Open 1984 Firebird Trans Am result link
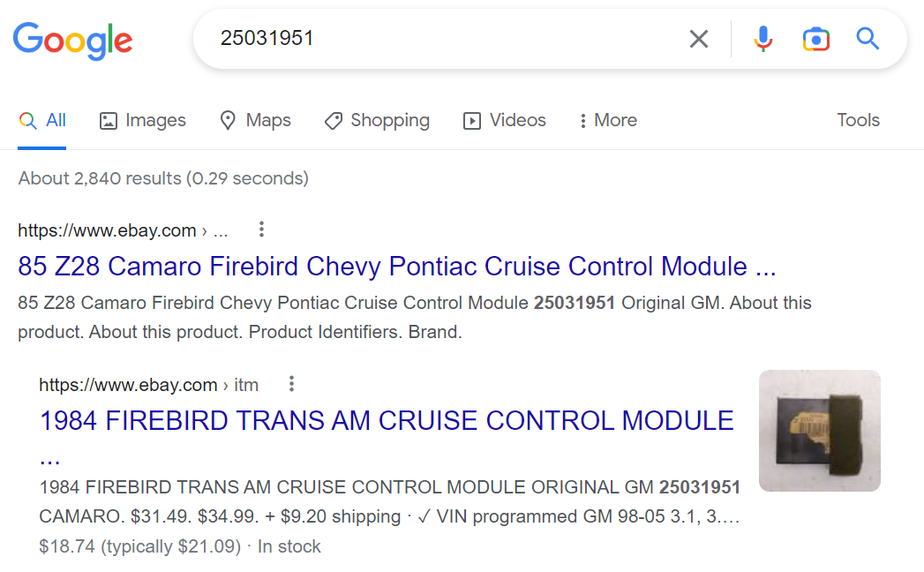 tap(387, 420)
